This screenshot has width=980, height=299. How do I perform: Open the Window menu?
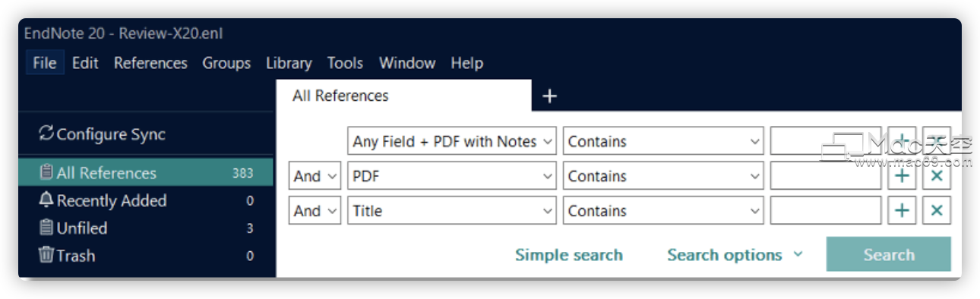pyautogui.click(x=406, y=63)
